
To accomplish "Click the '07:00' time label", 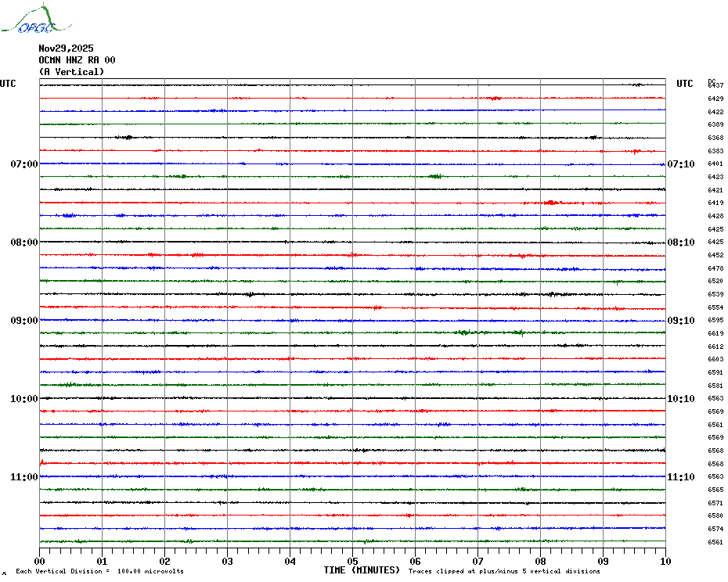I will [x=24, y=163].
